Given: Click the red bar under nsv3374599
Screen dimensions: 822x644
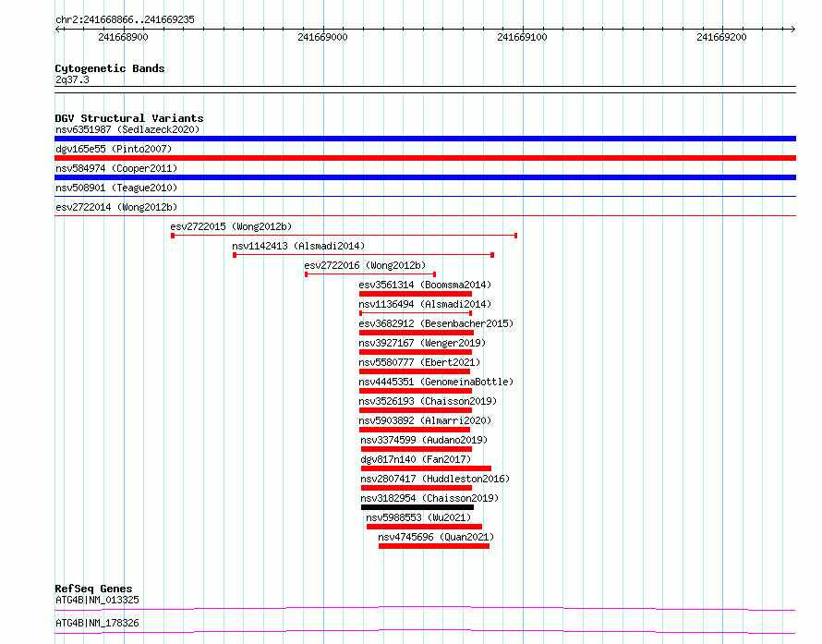Looking at the screenshot, I should pos(417,449).
